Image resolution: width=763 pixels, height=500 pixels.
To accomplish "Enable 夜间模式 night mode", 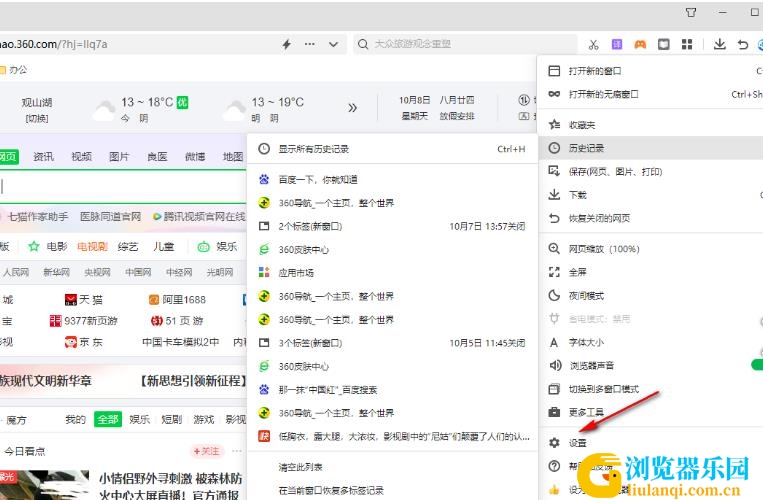I will coord(651,296).
